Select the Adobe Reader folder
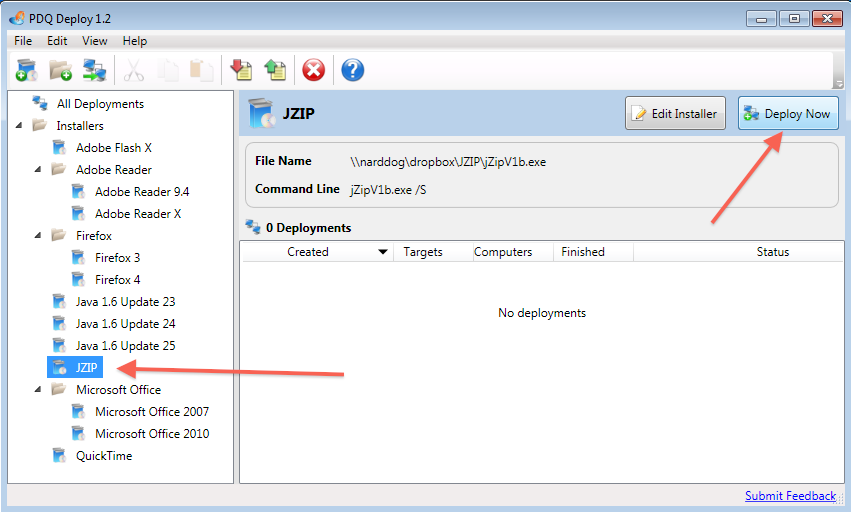The height and width of the screenshot is (512, 851). coord(113,170)
